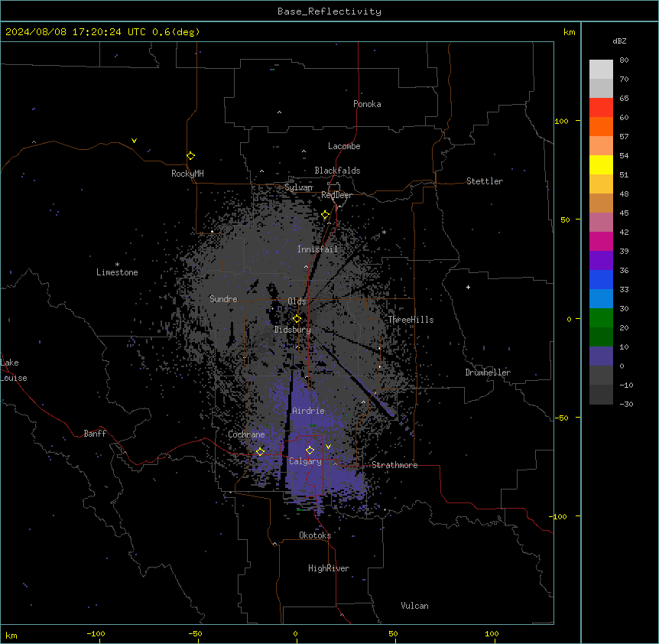The image size is (659, 644).
Task: Click the yellow V marker east of Calgary
Action: 328,447
